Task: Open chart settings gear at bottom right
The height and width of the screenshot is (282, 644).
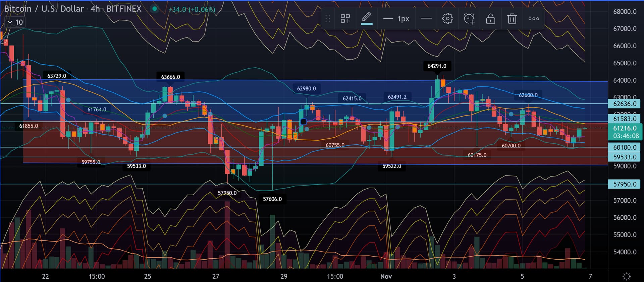Action: (626, 276)
